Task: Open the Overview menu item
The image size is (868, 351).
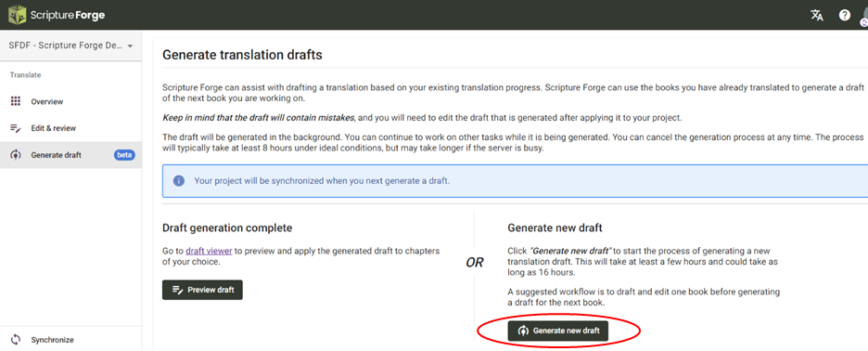Action: tap(70, 101)
